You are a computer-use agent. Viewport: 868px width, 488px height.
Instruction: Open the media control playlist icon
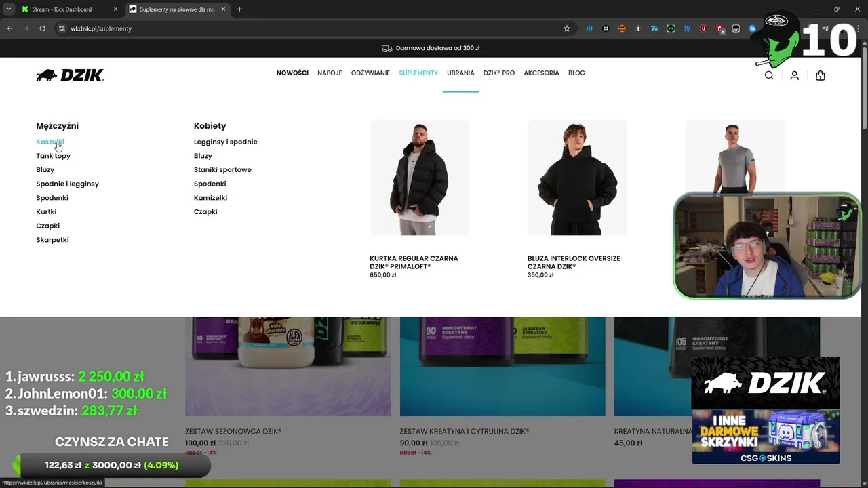coord(826,28)
